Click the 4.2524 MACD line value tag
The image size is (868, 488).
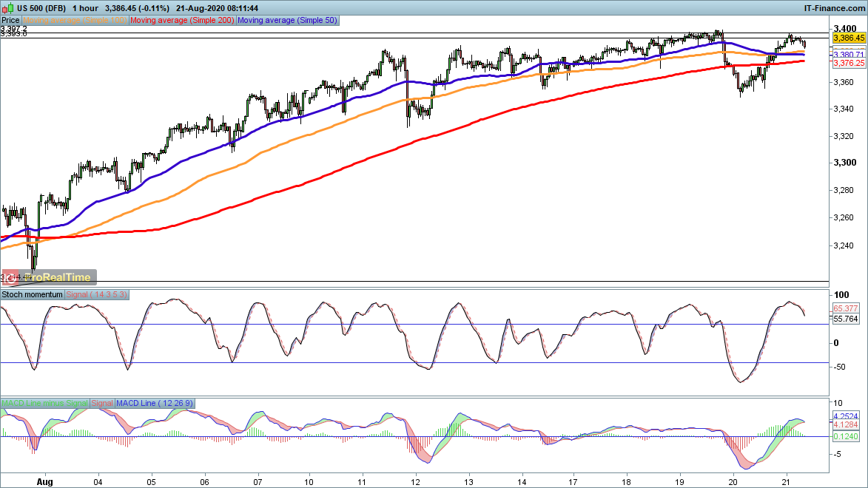845,416
